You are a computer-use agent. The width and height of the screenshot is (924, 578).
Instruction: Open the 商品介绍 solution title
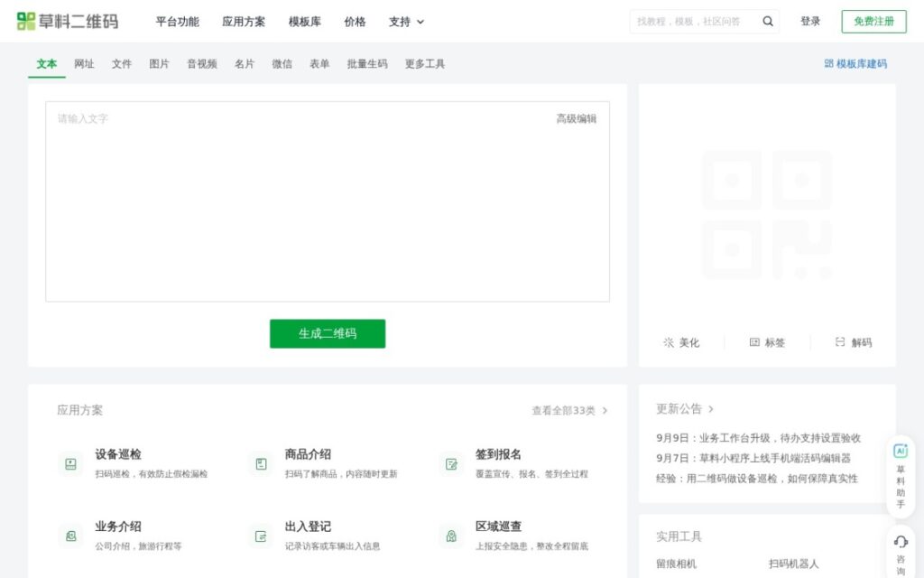coord(308,454)
